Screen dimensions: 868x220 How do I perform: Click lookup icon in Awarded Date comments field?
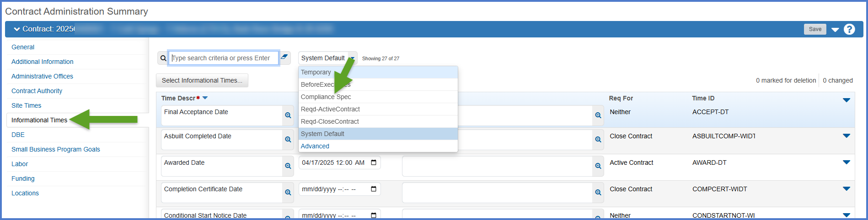click(x=598, y=166)
